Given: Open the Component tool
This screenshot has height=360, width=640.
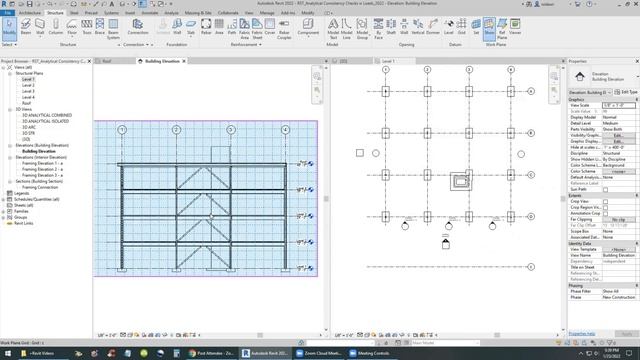Looking at the screenshot, I should click(x=308, y=27).
